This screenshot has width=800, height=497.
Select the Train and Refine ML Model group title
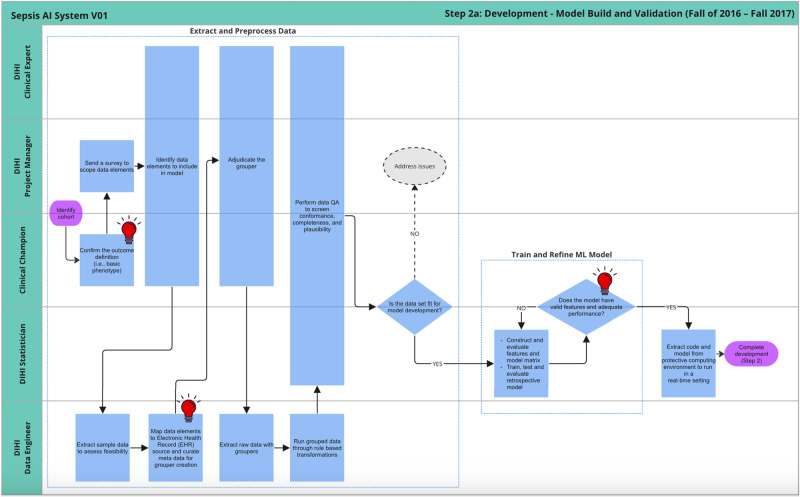click(x=561, y=254)
